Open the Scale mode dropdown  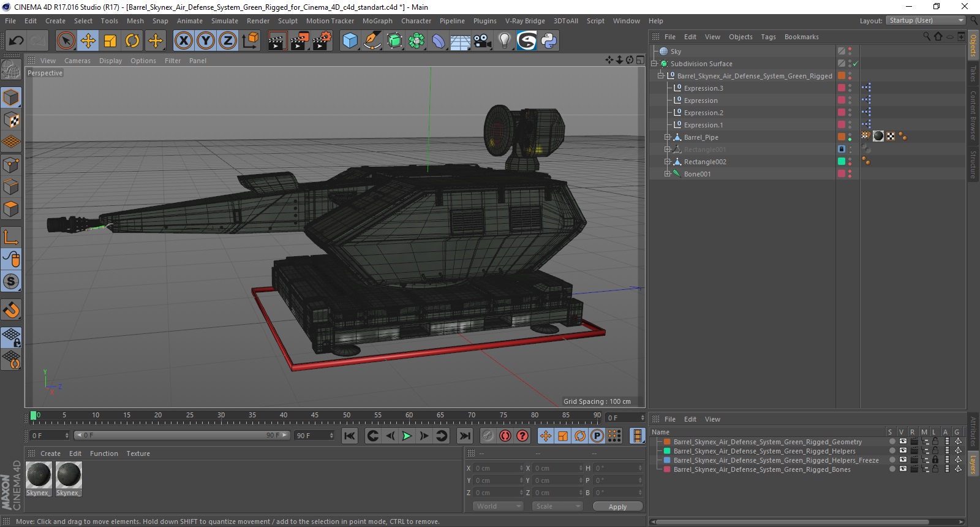click(x=557, y=506)
